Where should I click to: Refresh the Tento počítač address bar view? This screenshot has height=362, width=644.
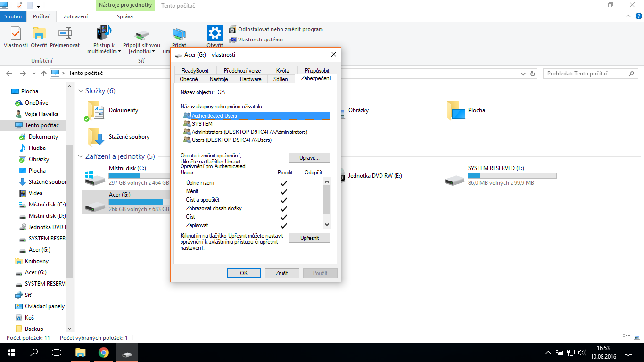[533, 74]
